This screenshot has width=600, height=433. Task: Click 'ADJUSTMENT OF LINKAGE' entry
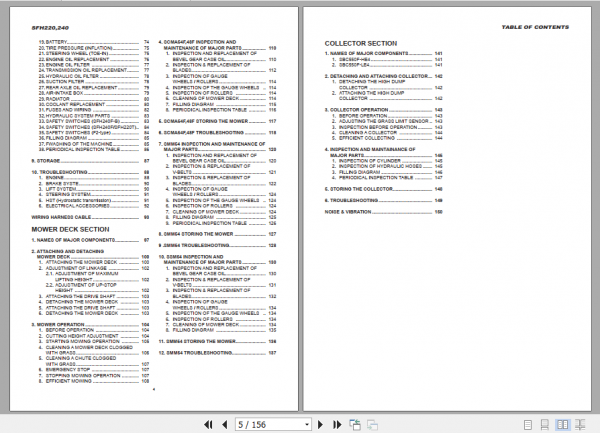[x=94, y=269]
